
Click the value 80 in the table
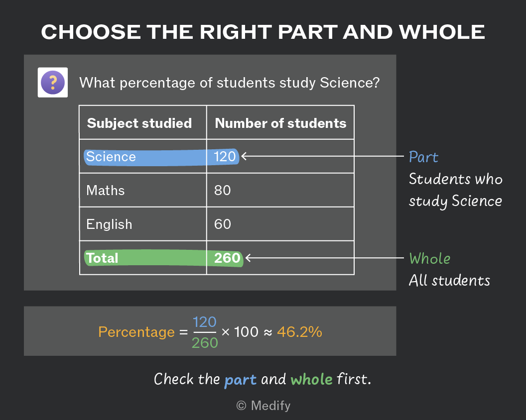(x=223, y=191)
